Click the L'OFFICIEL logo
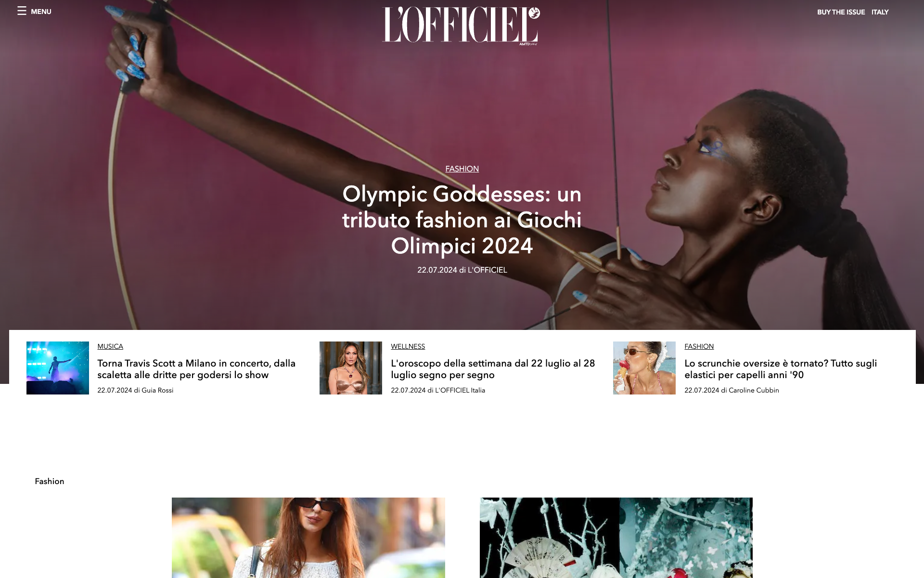 click(461, 26)
